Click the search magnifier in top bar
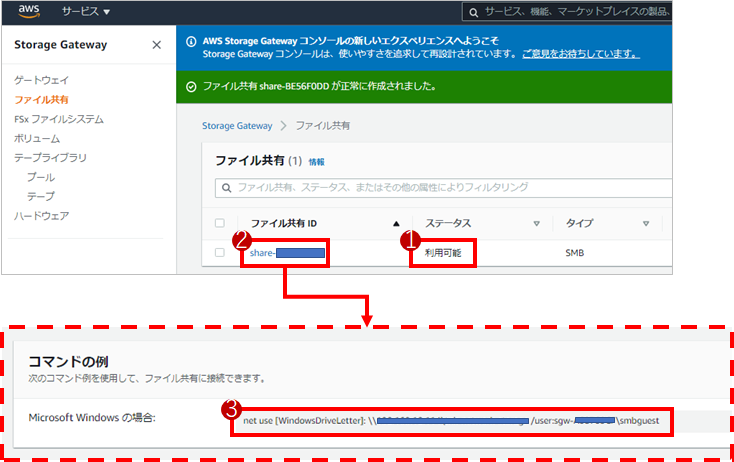 (x=474, y=13)
